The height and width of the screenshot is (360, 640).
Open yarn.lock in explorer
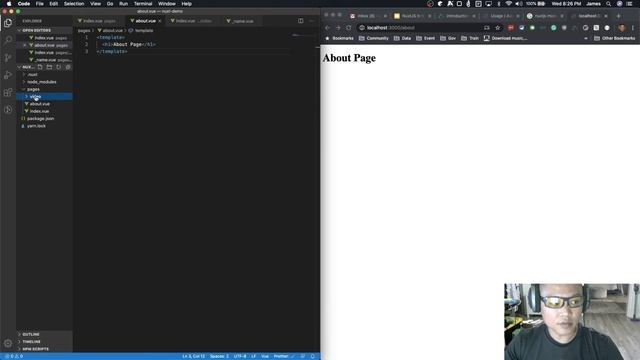click(36, 126)
